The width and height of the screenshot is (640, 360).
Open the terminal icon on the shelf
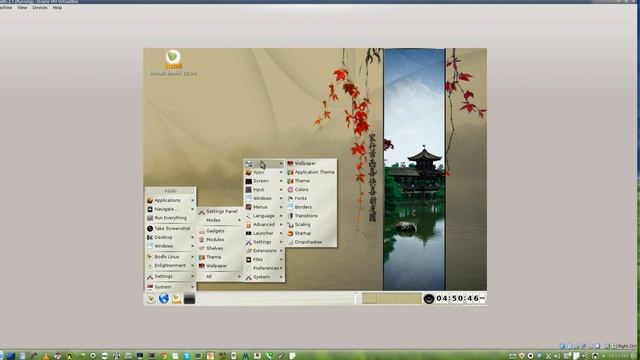(189, 299)
